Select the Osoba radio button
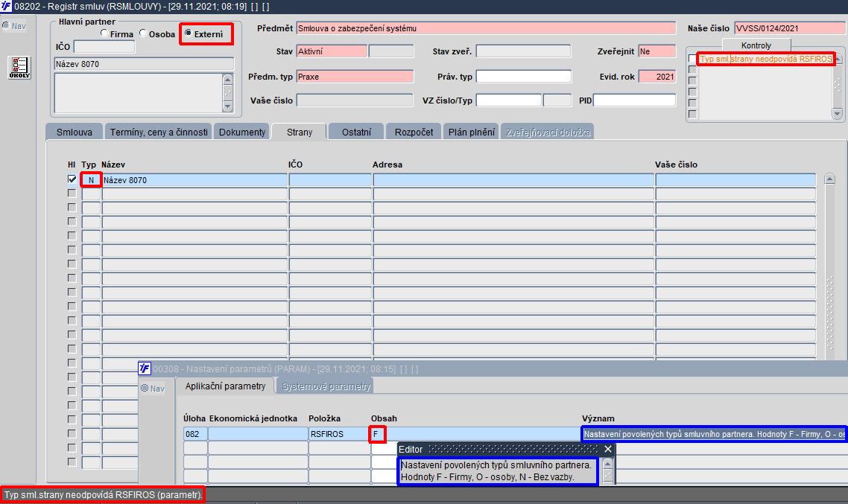Screen dimensions: 848x504 [x=143, y=34]
